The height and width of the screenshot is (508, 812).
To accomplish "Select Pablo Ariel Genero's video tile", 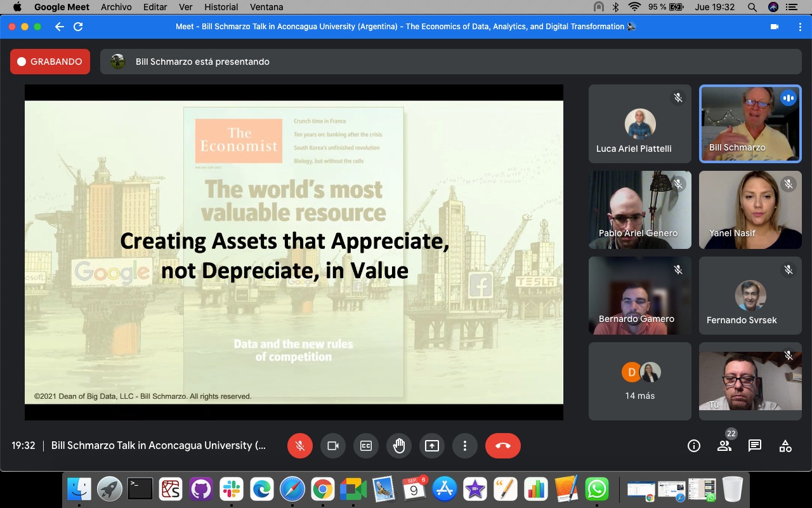I will (x=640, y=210).
